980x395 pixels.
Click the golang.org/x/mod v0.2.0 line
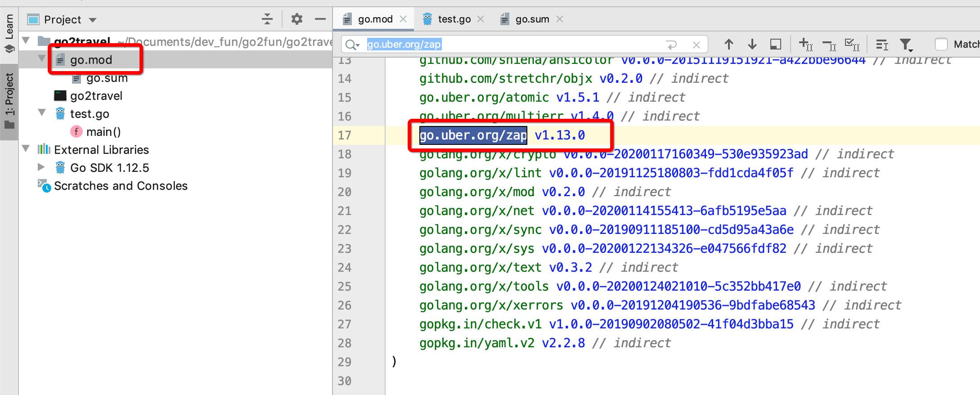tap(545, 192)
